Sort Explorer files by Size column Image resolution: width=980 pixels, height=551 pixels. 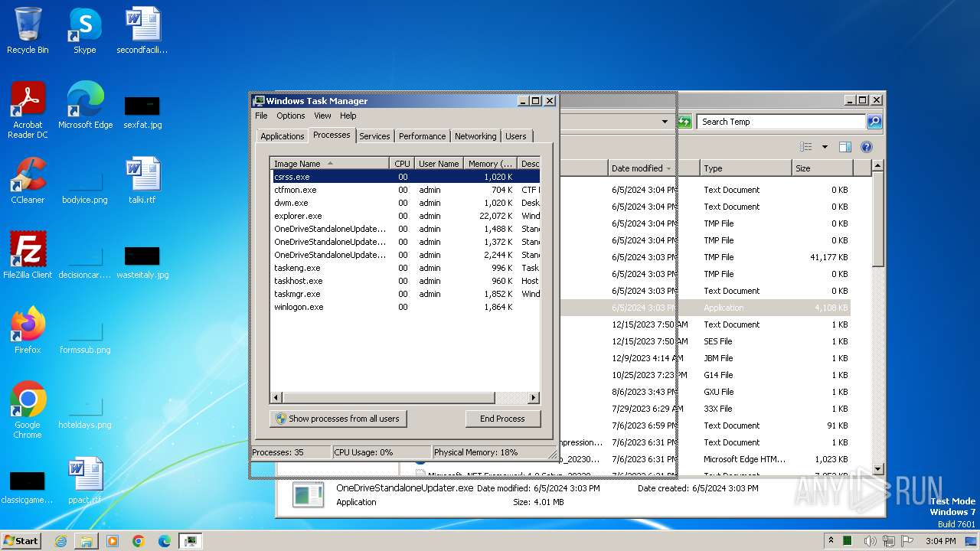822,168
